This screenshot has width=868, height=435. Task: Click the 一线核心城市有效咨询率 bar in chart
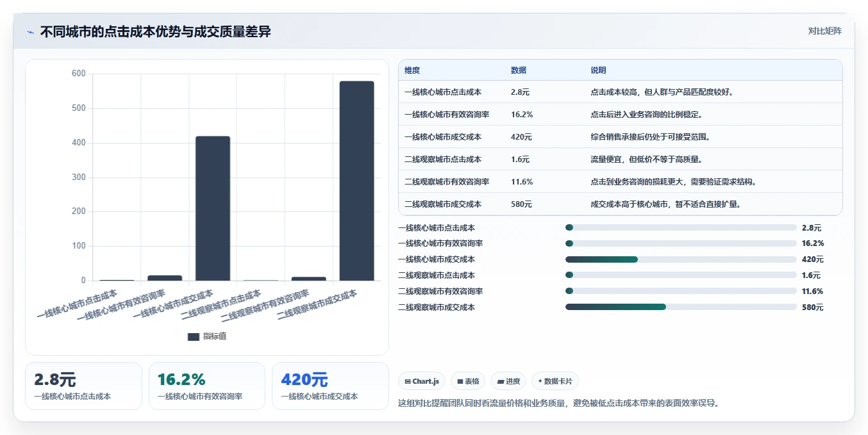pyautogui.click(x=165, y=278)
